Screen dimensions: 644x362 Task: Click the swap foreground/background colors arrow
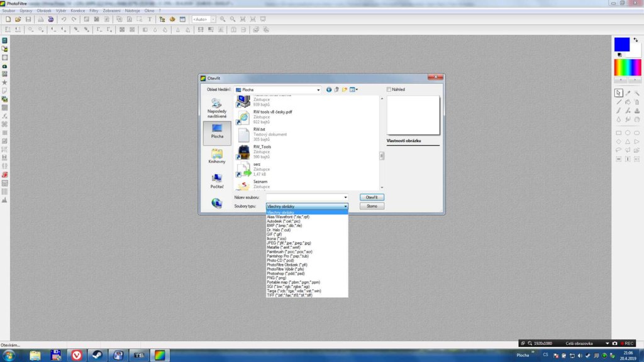coord(636,40)
